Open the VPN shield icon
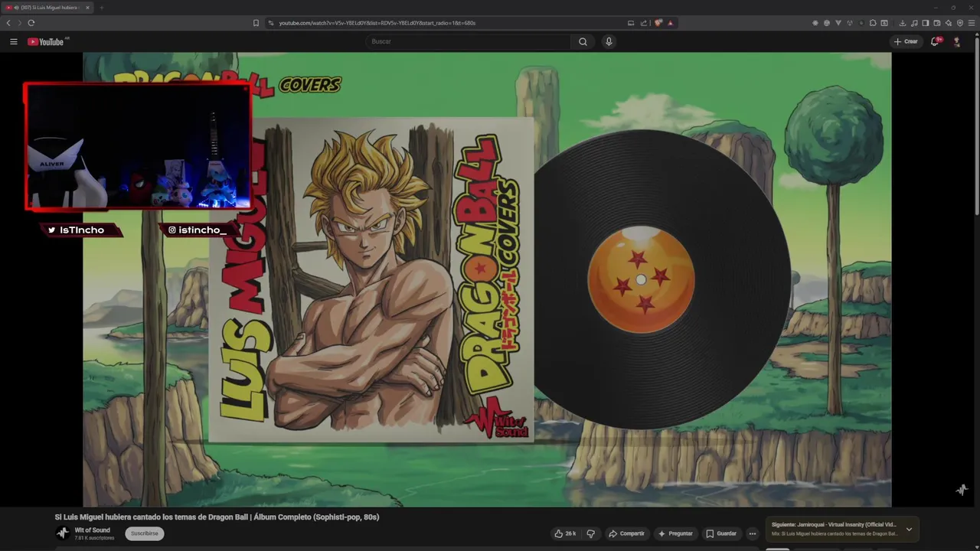The width and height of the screenshot is (980, 551). click(x=960, y=23)
